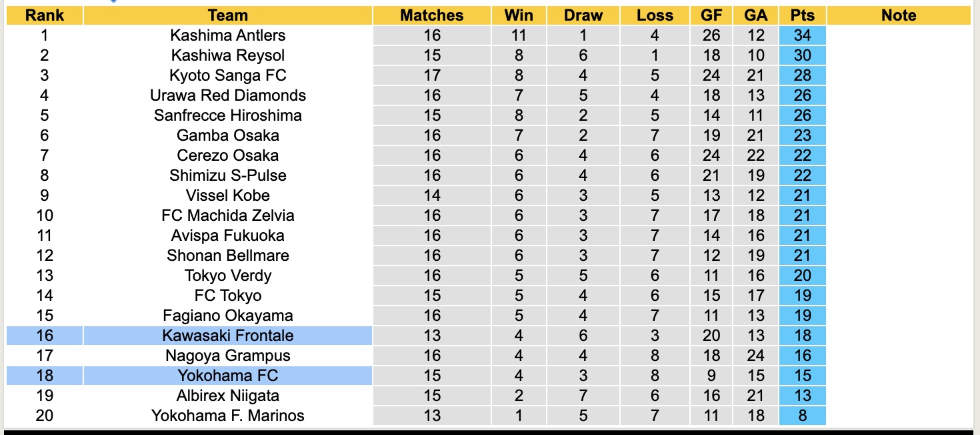Click the Win column header
This screenshot has height=435, width=980.
(x=519, y=15)
